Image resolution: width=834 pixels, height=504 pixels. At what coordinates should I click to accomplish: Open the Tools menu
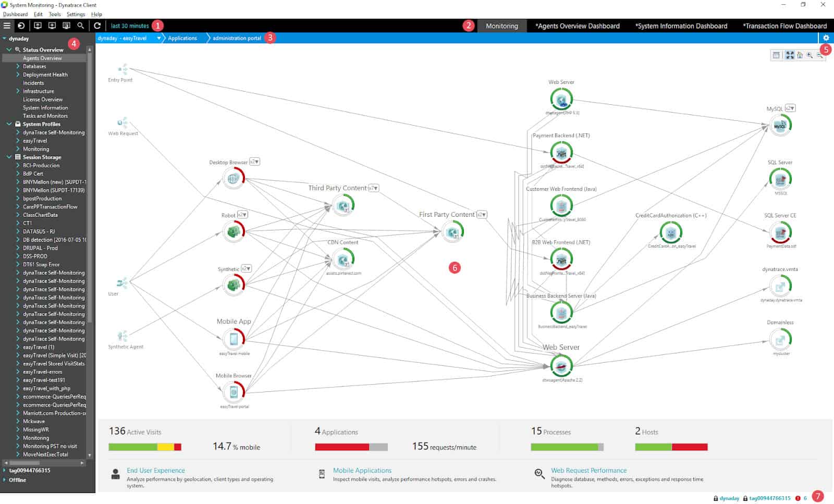(55, 14)
